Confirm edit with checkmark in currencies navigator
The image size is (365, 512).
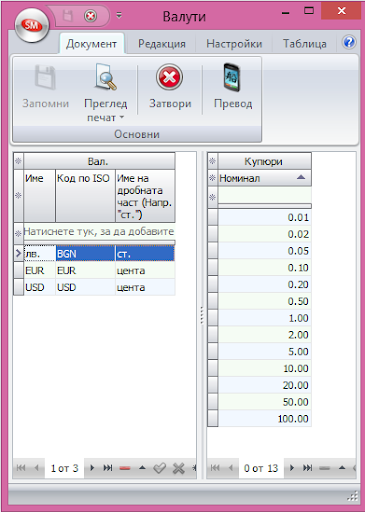[x=159, y=468]
